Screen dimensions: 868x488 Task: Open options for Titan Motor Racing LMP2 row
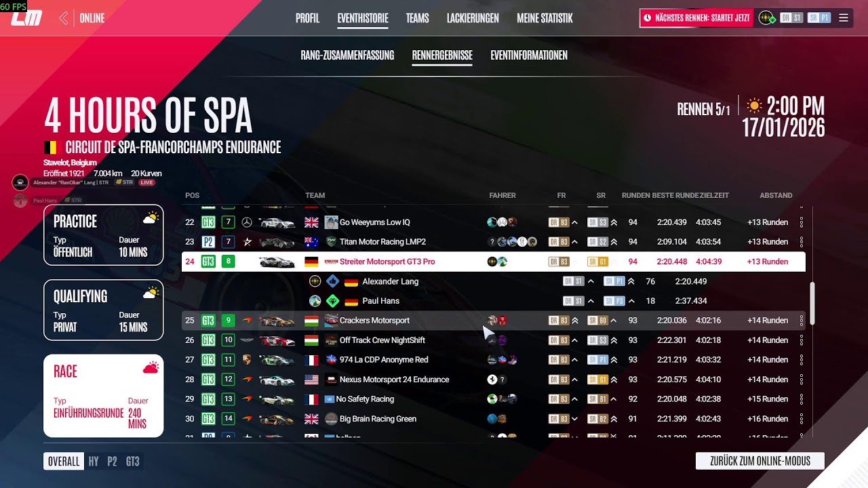pyautogui.click(x=802, y=242)
